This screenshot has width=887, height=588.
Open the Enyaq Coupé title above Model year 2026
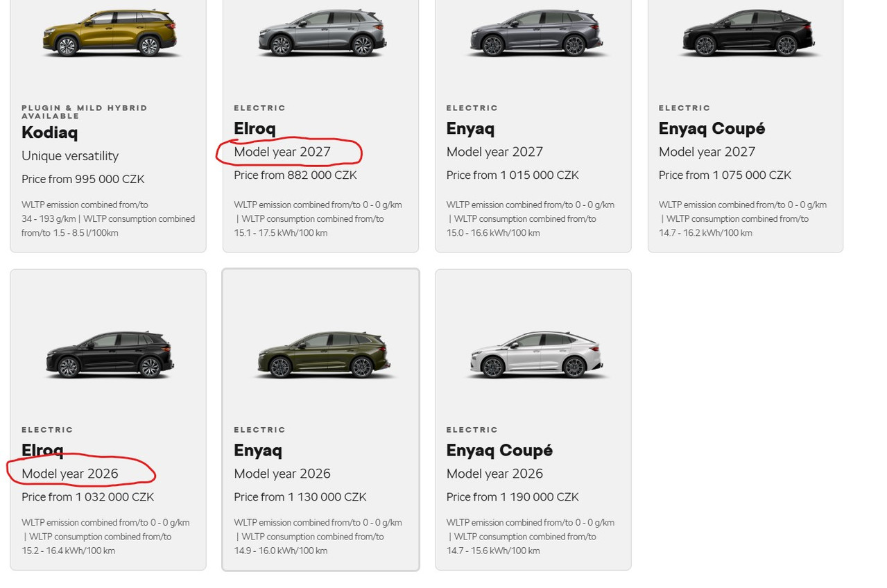coord(499,450)
